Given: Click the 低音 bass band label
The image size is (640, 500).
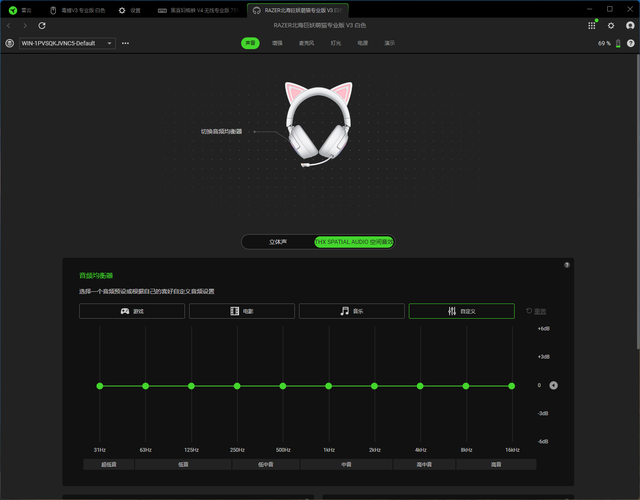Looking at the screenshot, I should pyautogui.click(x=183, y=464).
